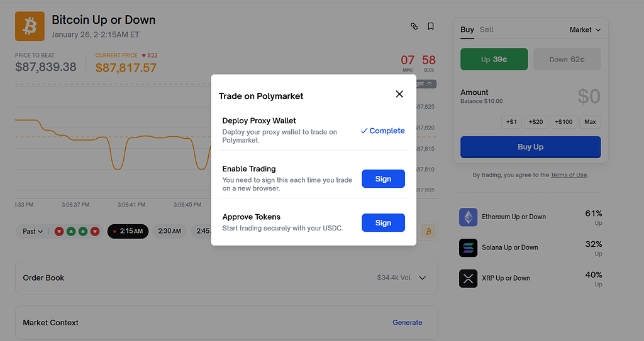
Task: Open the XRP Up or Down market icon
Action: point(468,279)
